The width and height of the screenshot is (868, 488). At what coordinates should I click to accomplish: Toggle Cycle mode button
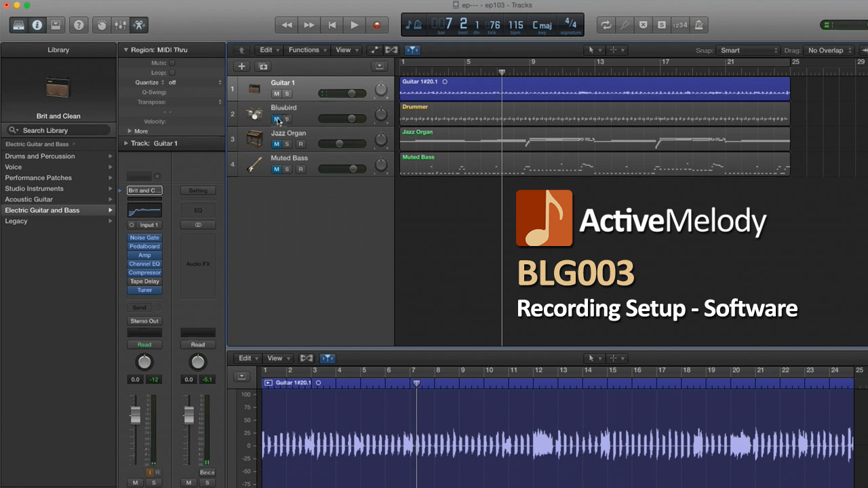click(606, 25)
